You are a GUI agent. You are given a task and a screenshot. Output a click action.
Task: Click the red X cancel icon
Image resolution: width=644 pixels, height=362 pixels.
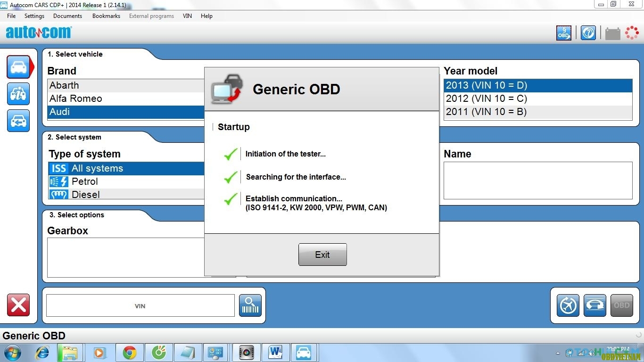tap(18, 305)
